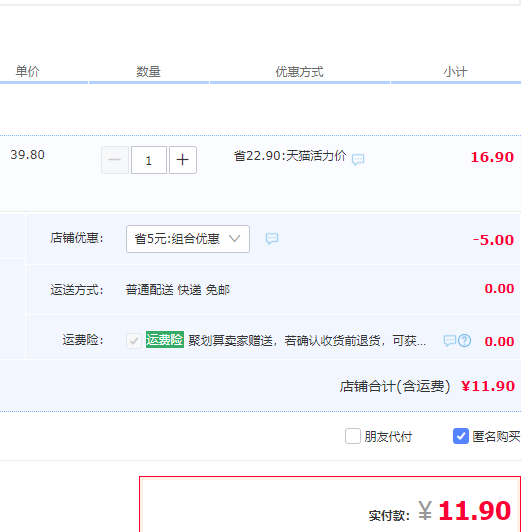Click the 普通配送 快递 免邮 shipping text
Image resolution: width=532 pixels, height=532 pixels.
[177, 290]
